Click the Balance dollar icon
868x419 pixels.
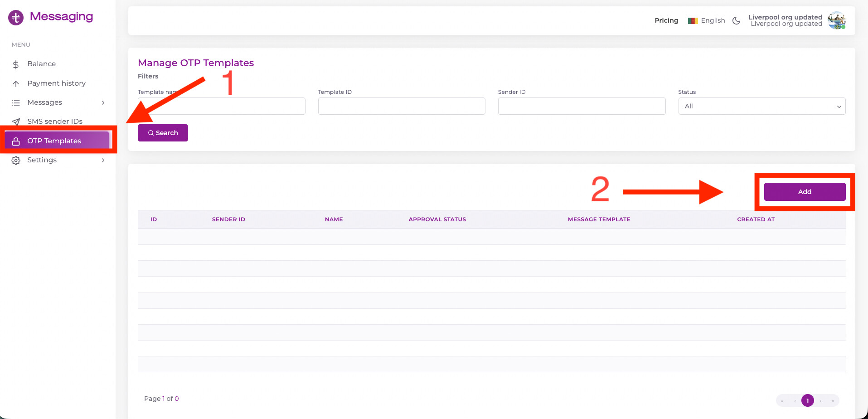(16, 64)
